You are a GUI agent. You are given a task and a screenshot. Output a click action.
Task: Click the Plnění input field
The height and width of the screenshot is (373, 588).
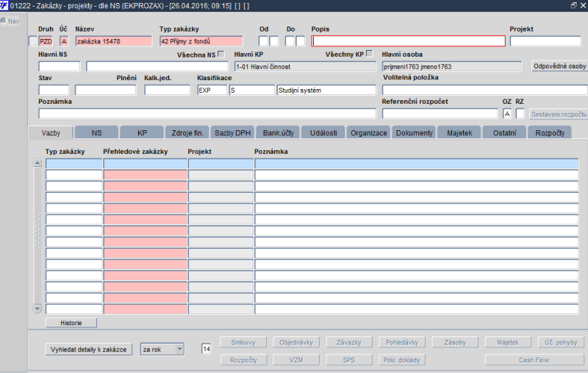[105, 90]
